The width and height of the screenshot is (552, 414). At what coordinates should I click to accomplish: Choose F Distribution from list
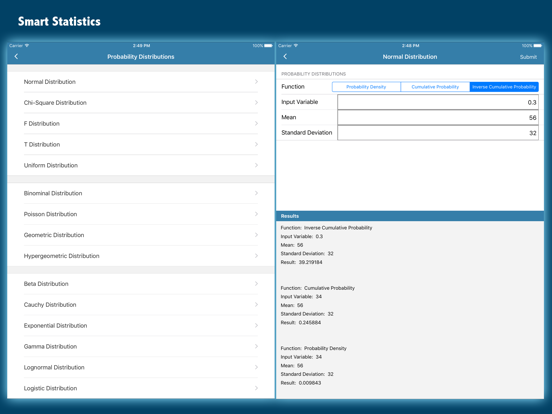coord(141,123)
